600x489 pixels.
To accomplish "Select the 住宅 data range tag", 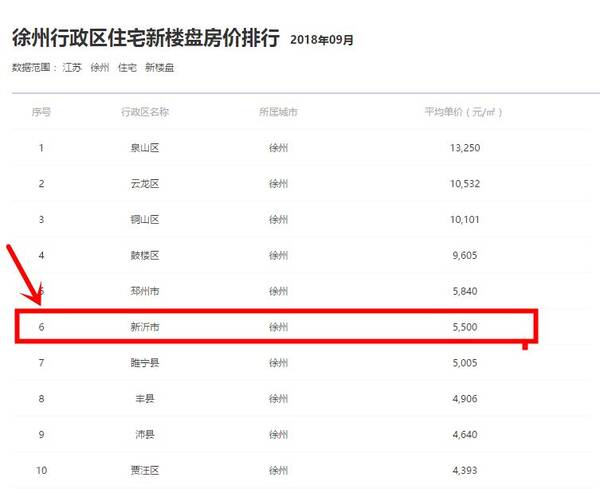I will (x=126, y=67).
